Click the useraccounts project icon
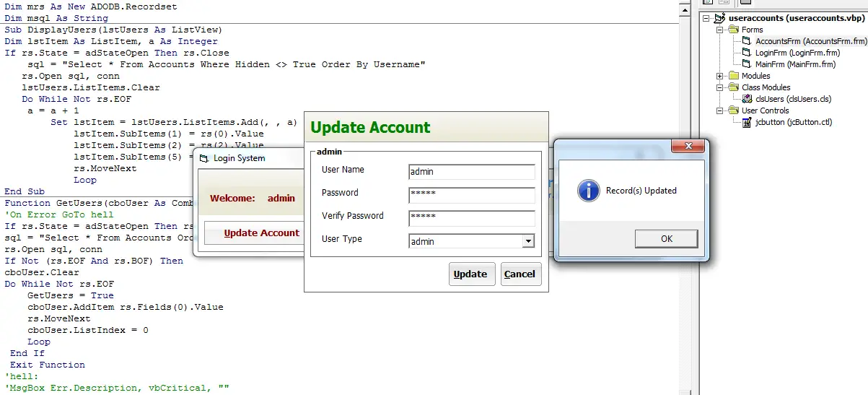 718,18
